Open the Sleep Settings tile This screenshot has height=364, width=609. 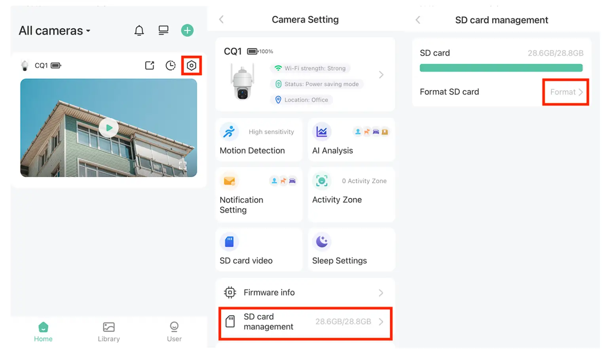pyautogui.click(x=351, y=250)
